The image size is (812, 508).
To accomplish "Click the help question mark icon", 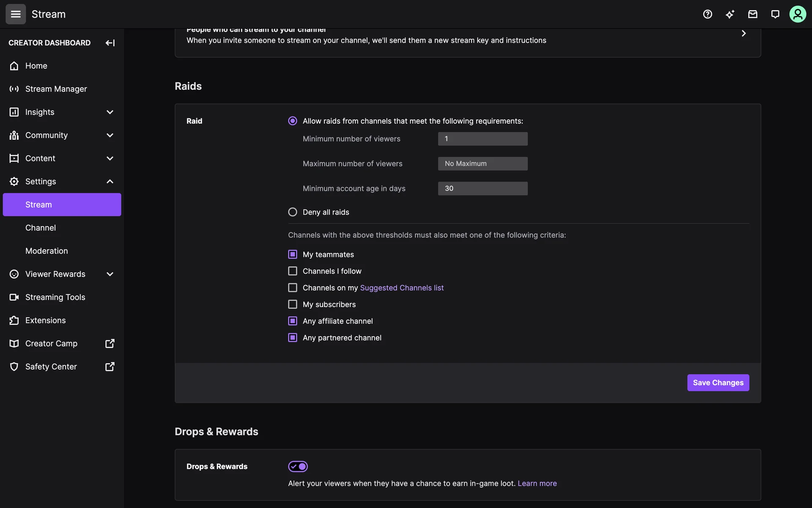I will tap(708, 14).
